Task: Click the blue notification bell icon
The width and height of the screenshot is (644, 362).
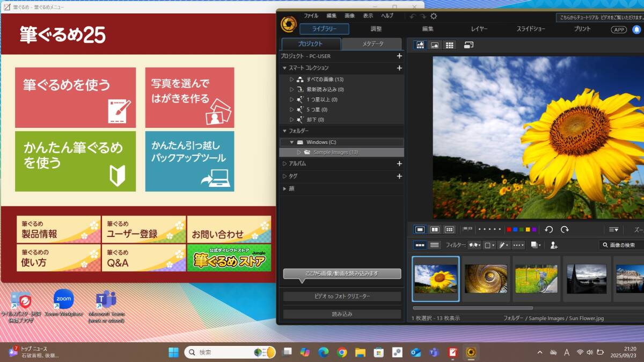Action: 636,30
